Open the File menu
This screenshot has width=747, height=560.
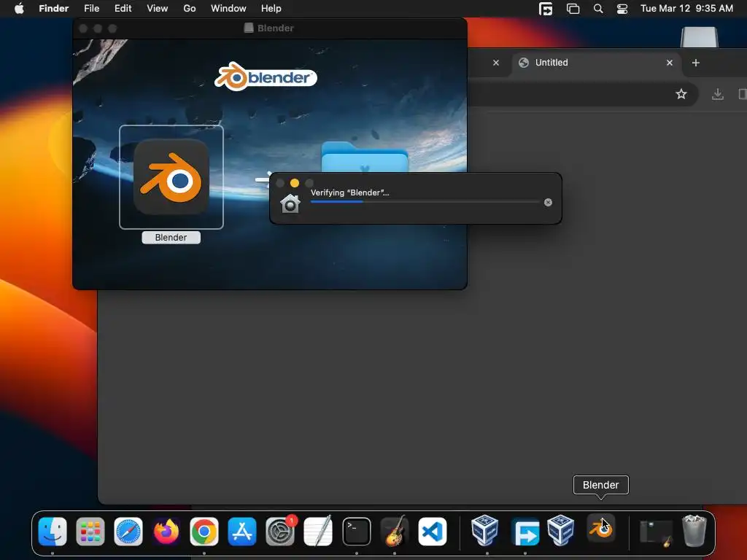(91, 9)
